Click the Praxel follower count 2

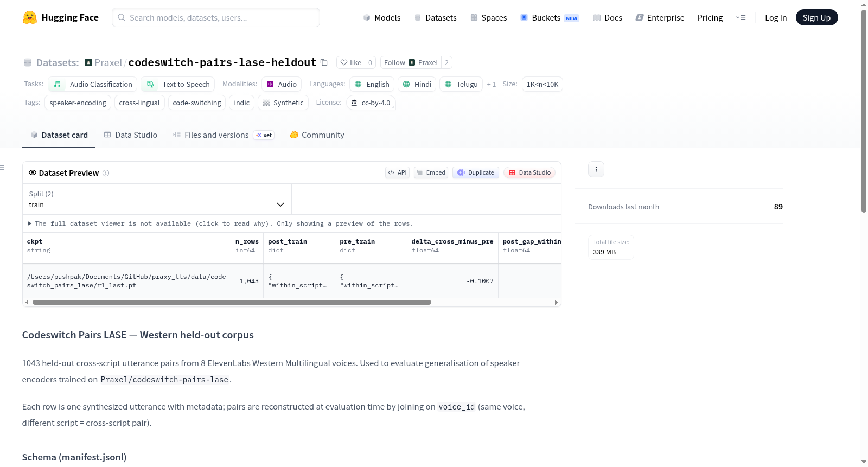coord(446,62)
